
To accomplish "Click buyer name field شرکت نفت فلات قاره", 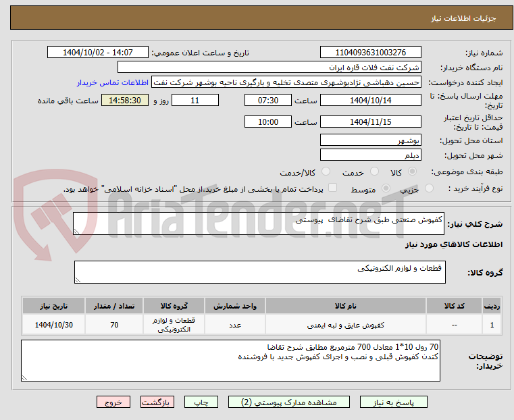I will (269, 68).
